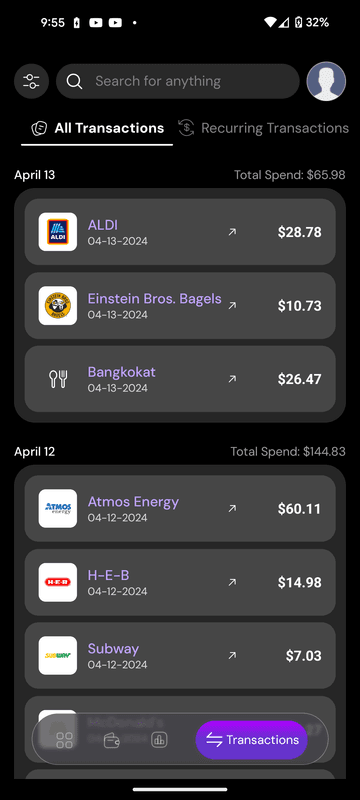Open the Bangkokat merchant name
This screenshot has height=800, width=360.
[121, 372]
